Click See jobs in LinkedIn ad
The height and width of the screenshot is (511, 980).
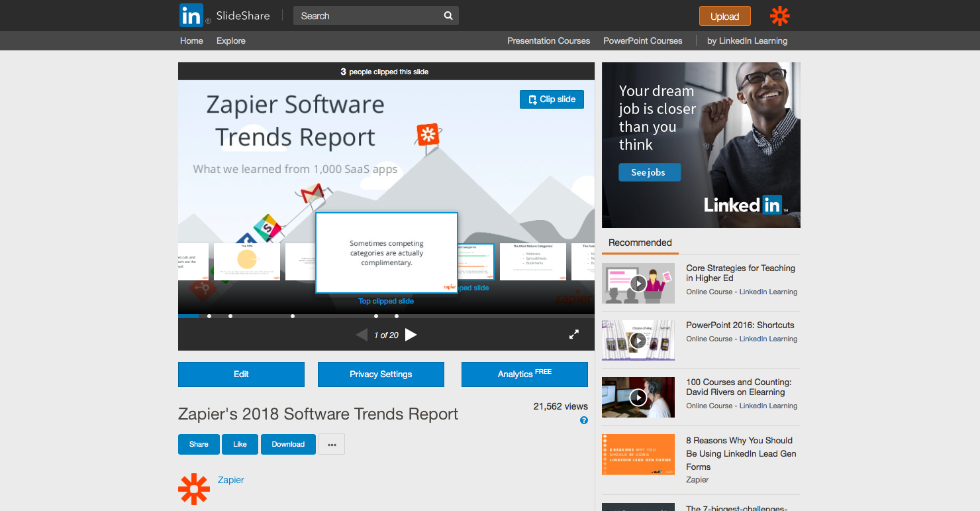tap(650, 172)
